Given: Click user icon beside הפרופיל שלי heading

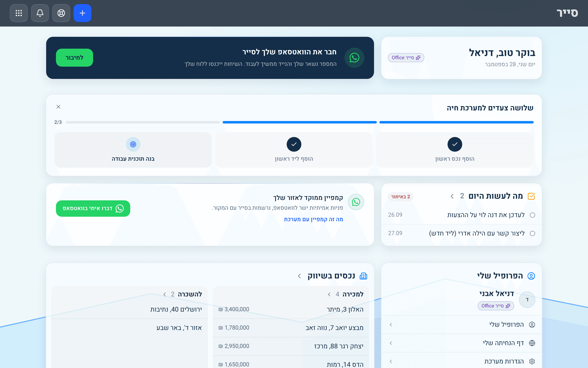Looking at the screenshot, I should pyautogui.click(x=531, y=276).
